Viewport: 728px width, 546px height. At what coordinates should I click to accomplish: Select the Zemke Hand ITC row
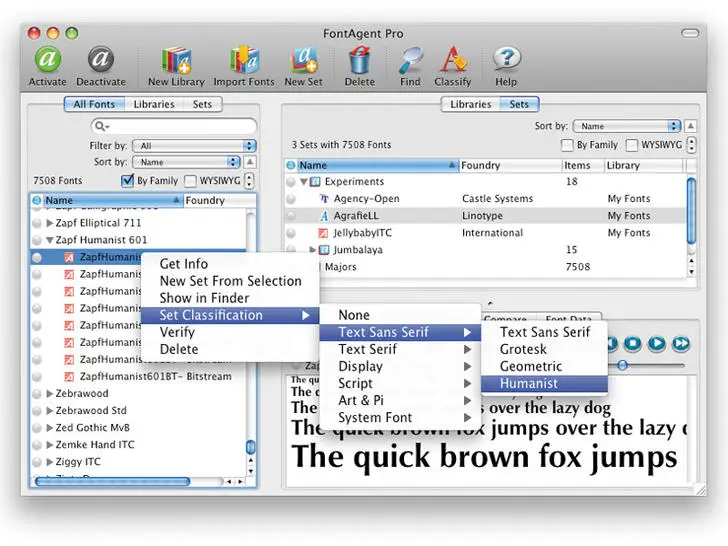138,445
